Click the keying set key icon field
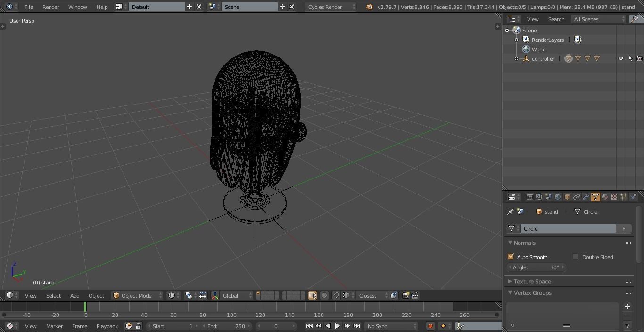The image size is (644, 332). (x=478, y=326)
